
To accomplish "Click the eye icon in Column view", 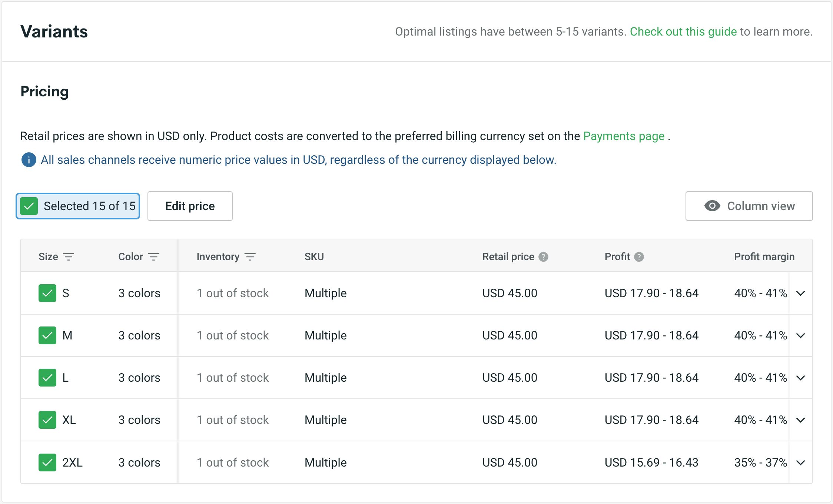I will (712, 206).
